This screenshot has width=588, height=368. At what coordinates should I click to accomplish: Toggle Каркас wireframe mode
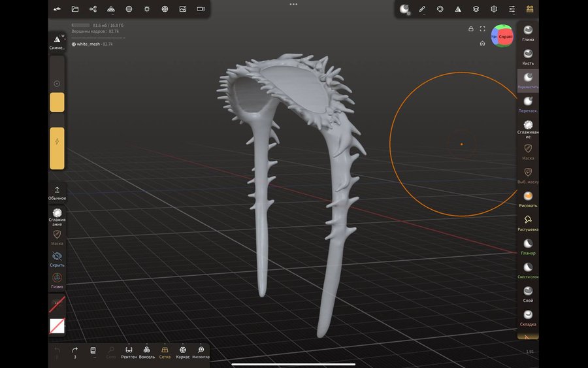(x=183, y=351)
